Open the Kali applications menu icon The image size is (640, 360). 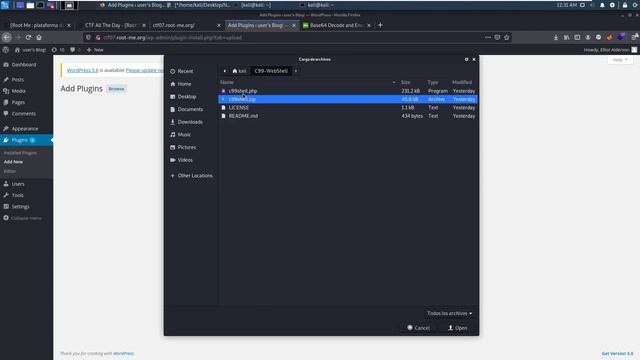pyautogui.click(x=5, y=5)
